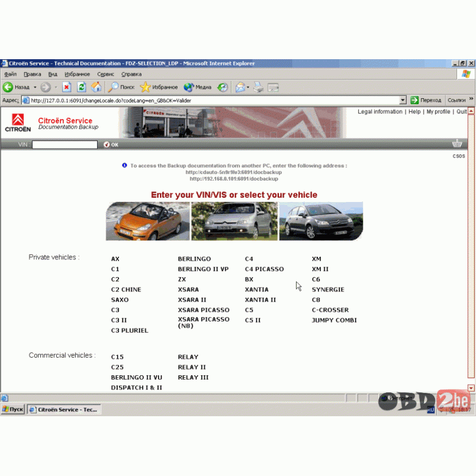The height and width of the screenshot is (476, 476).
Task: Open the Правка menu
Action: tap(32, 74)
